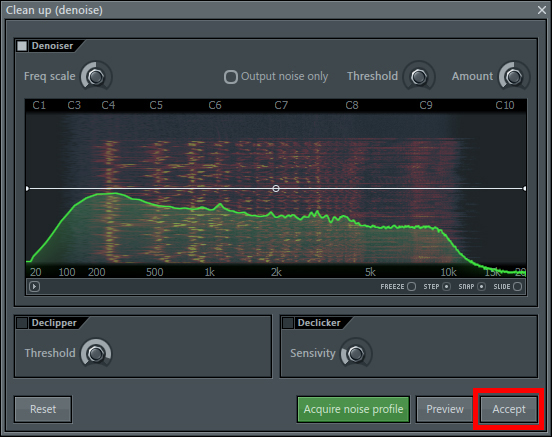The height and width of the screenshot is (437, 552).
Task: Enable the Declicker section checkbox
Action: (x=288, y=323)
